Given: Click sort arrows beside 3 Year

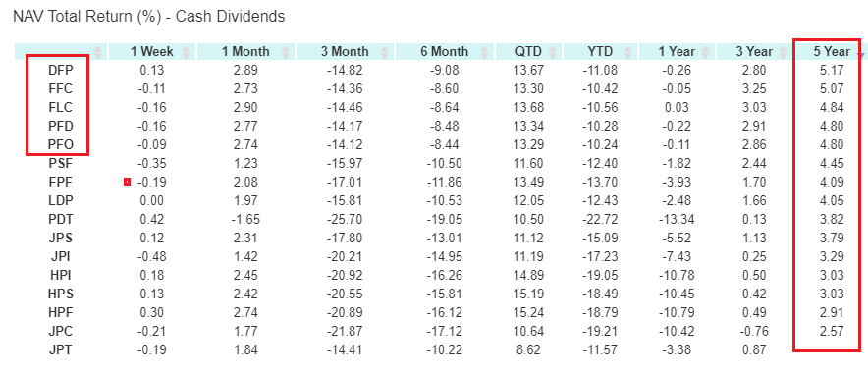Looking at the screenshot, I should pos(783,52).
